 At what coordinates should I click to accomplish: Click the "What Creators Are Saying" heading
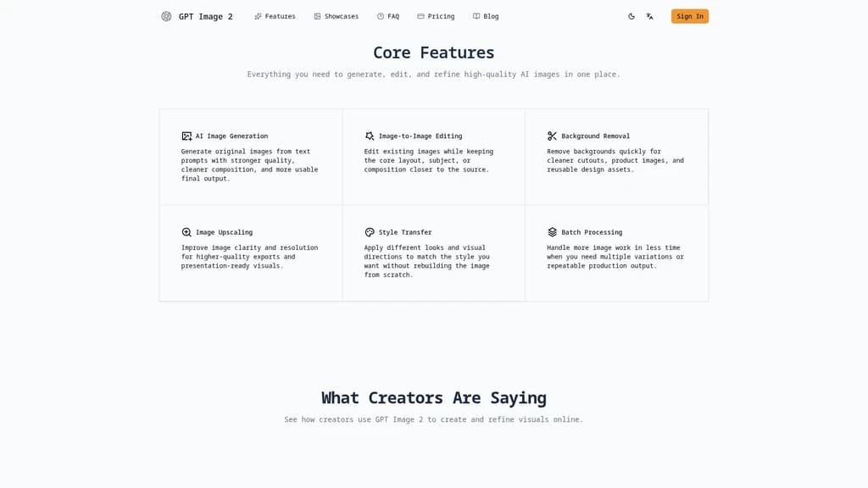point(433,398)
